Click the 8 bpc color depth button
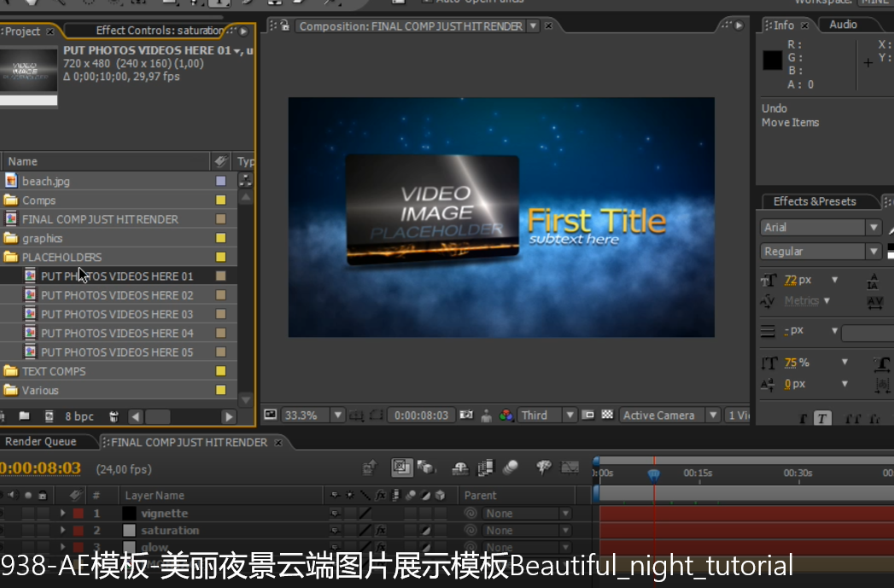 [79, 416]
